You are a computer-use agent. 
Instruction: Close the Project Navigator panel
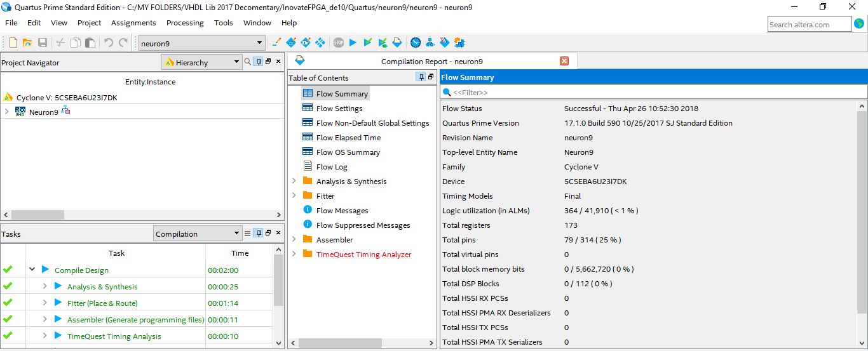[x=278, y=62]
